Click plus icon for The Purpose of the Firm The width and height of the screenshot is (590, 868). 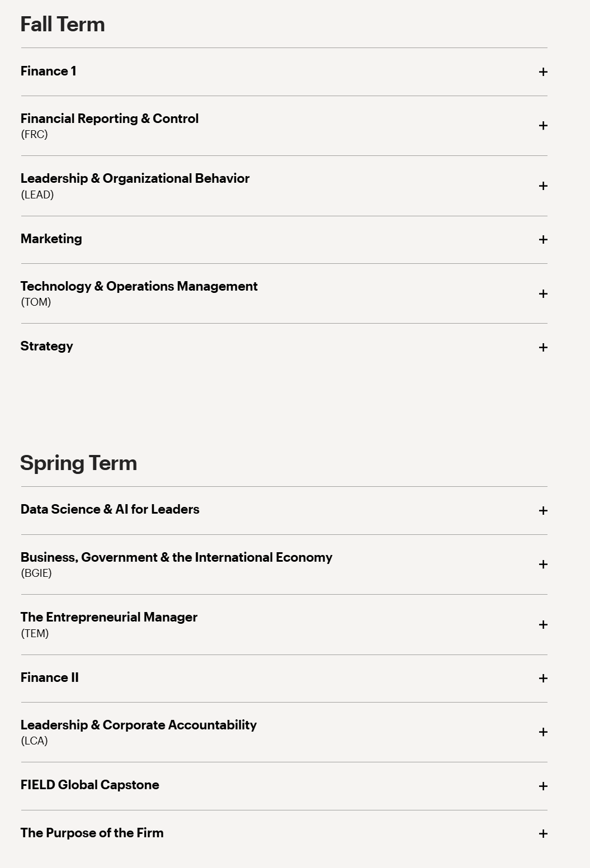[542, 834]
